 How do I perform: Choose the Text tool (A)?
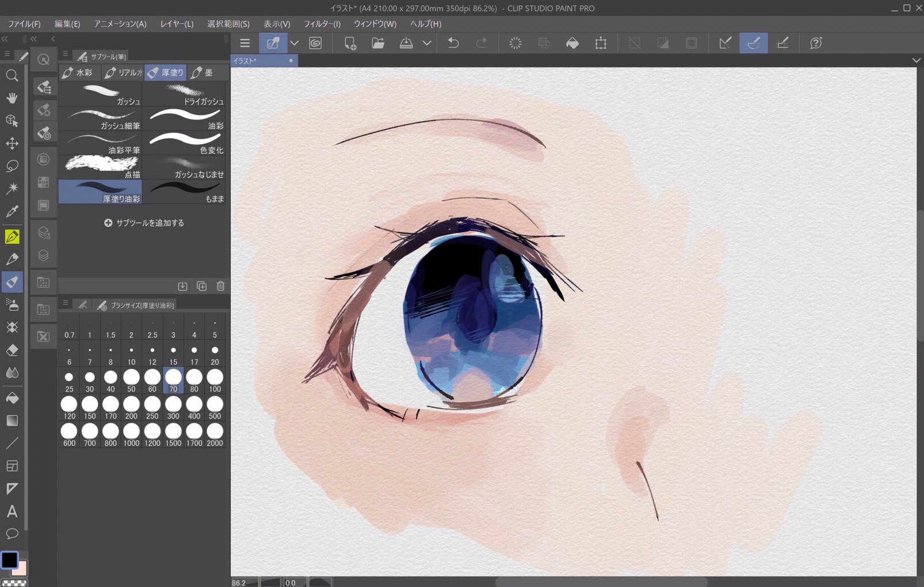(12, 511)
